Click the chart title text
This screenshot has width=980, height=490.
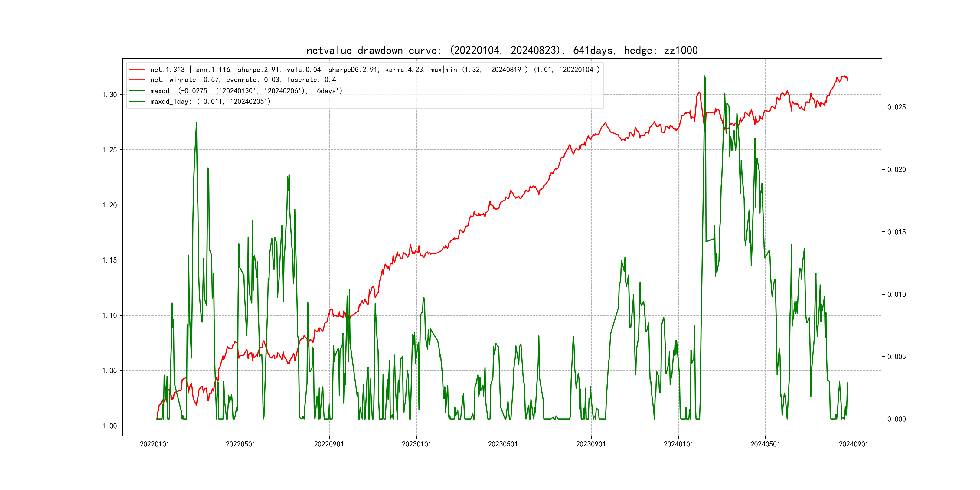click(x=502, y=50)
